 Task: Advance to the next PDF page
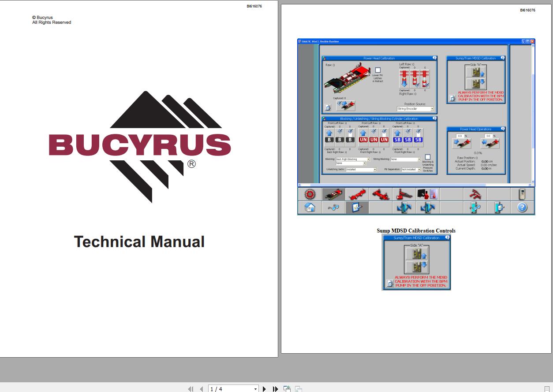pyautogui.click(x=264, y=389)
